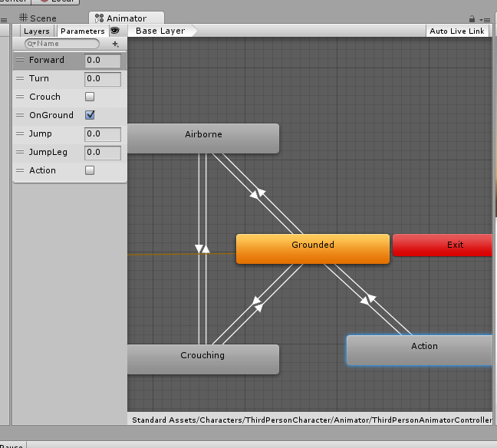
Task: Click the Base Layer breadcrumb
Action: pos(160,31)
